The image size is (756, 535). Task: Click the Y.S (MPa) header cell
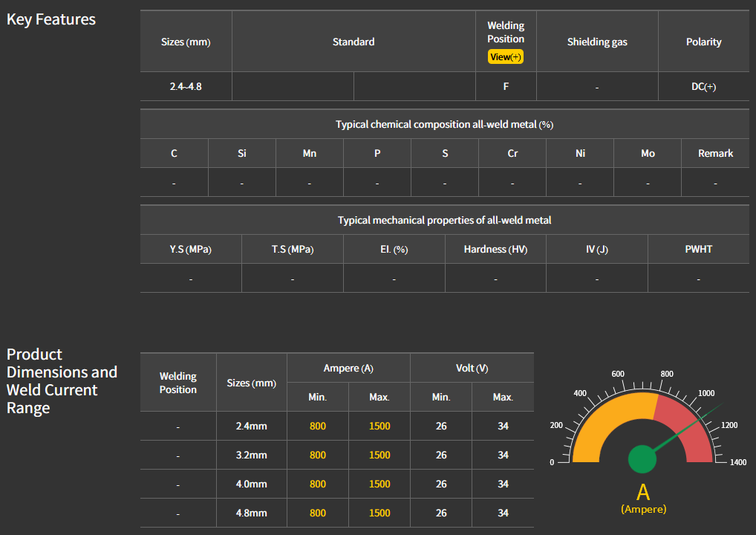point(191,250)
